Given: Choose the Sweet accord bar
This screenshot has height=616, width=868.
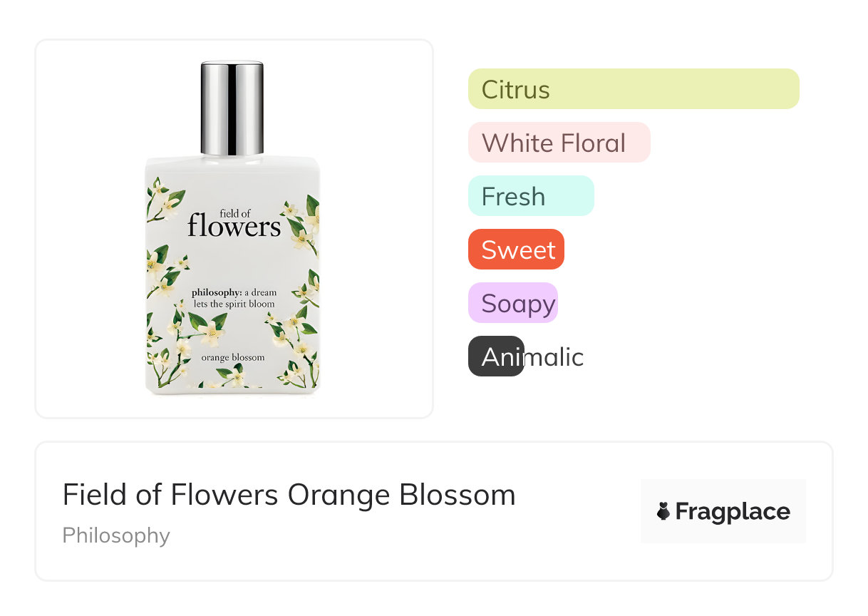Looking at the screenshot, I should (x=516, y=250).
